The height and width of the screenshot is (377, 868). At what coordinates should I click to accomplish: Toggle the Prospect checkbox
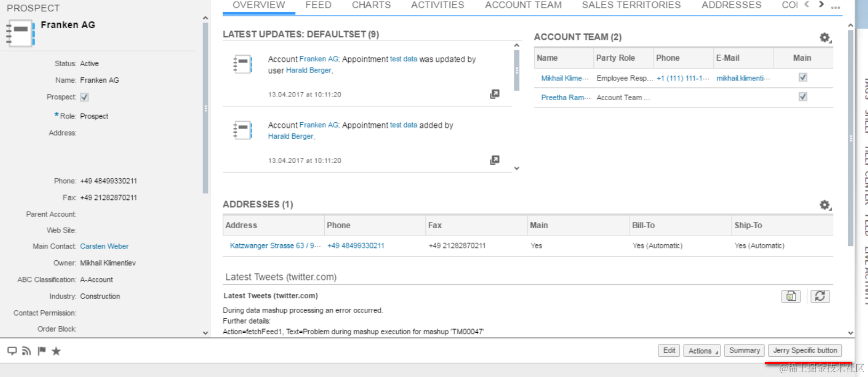click(x=84, y=97)
